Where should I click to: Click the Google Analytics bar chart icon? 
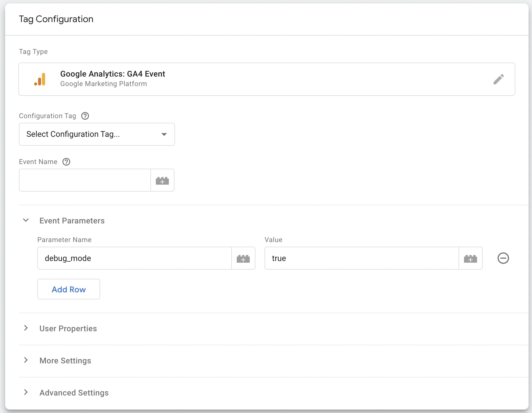pyautogui.click(x=40, y=79)
